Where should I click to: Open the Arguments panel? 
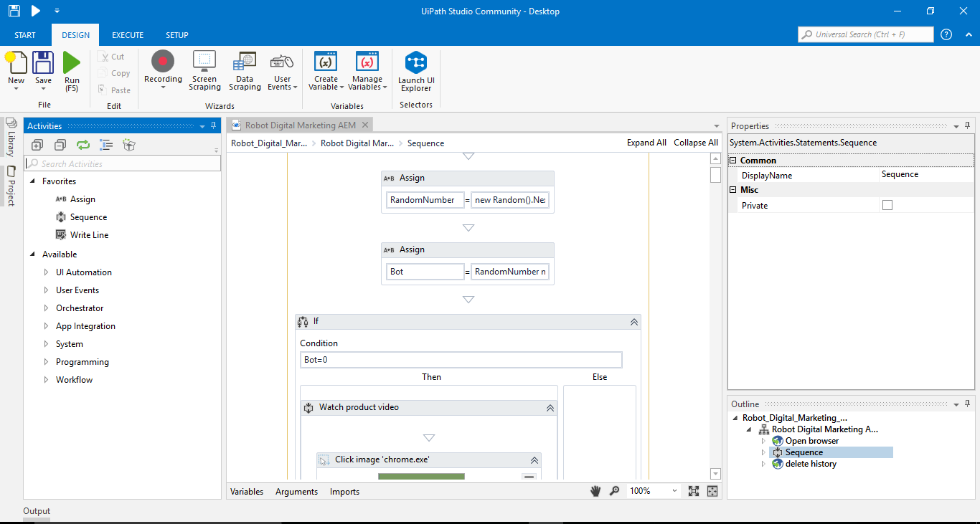[x=296, y=492]
